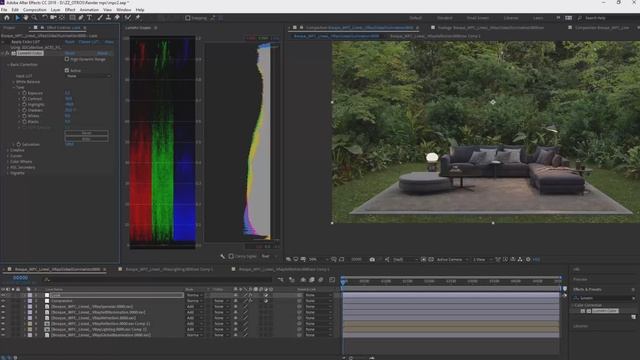Hide the first layer with its eye icon
Viewport: 640px width, 360px height.
[3, 295]
